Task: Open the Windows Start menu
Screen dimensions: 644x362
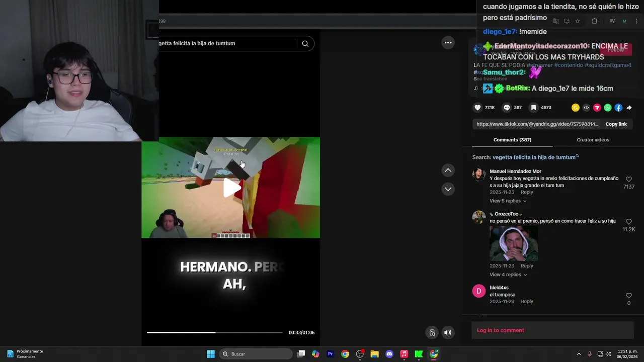Action: (x=211, y=354)
